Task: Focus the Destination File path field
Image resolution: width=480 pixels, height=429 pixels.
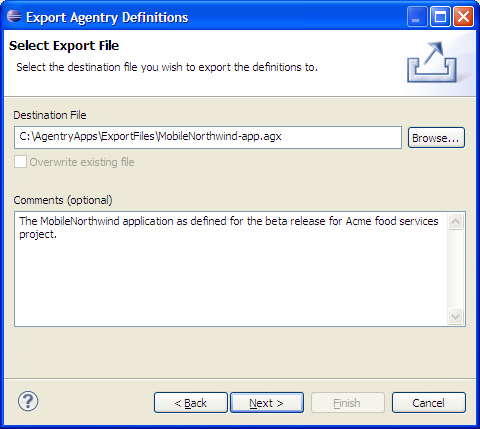Action: tap(208, 137)
